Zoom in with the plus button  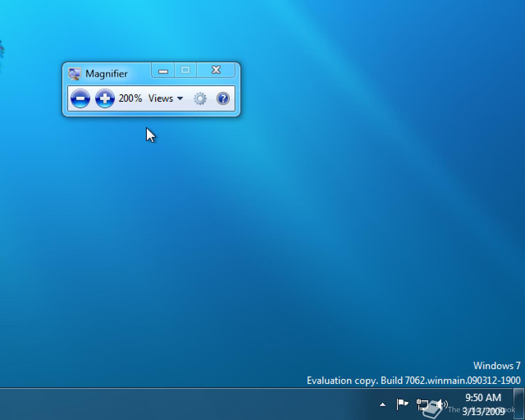tap(105, 98)
